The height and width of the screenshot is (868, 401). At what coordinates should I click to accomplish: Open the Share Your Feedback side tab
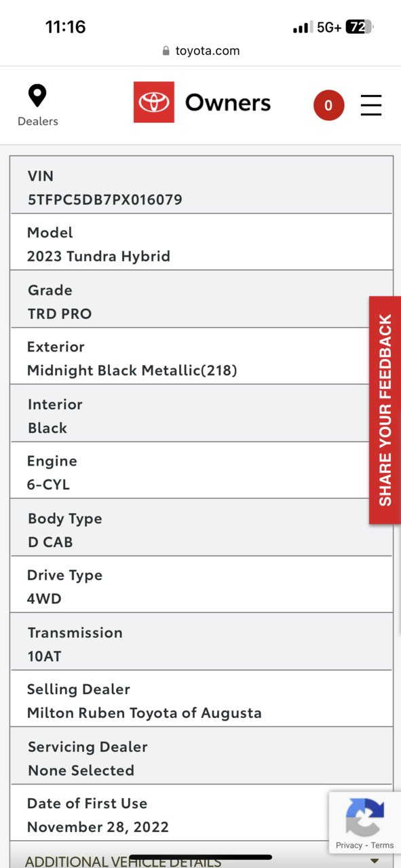tap(385, 410)
